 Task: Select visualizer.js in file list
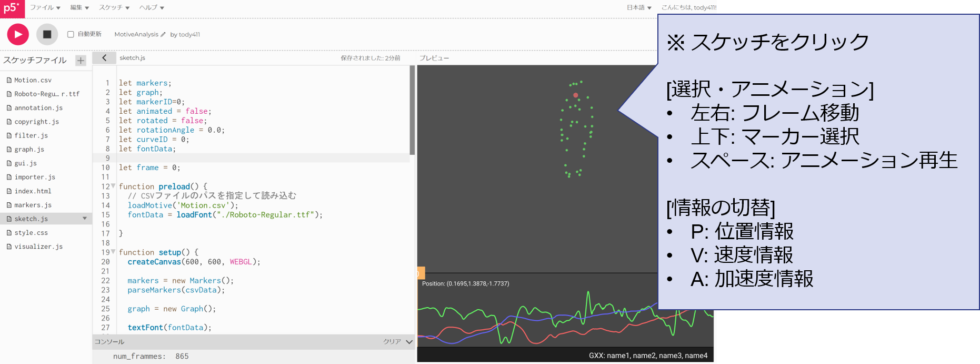click(x=38, y=247)
